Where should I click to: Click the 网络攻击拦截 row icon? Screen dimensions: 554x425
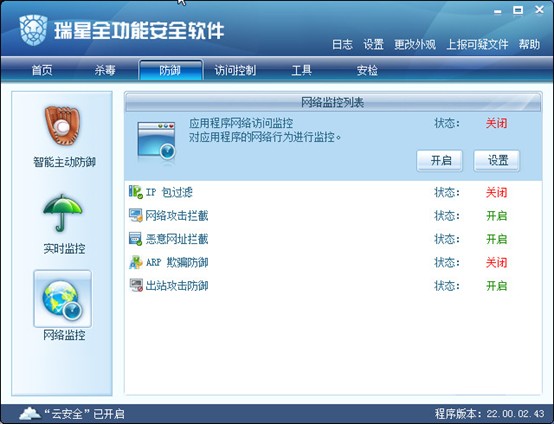(136, 216)
